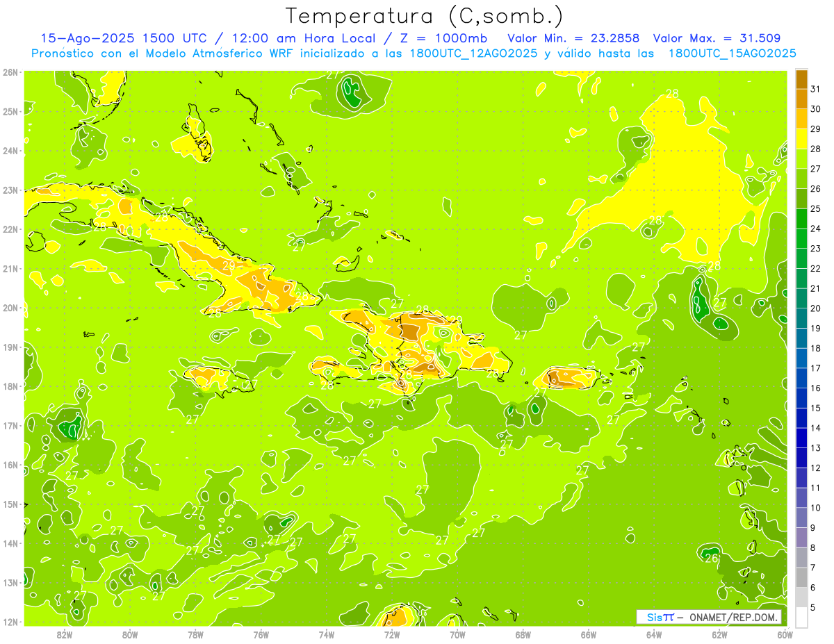Click the latitude axis label '13N'
The image size is (834, 644).
coord(10,582)
